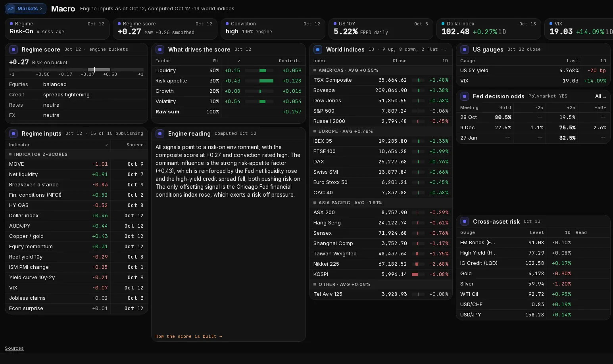613x364 pixels.
Task: Open the Dollar index summary card
Action: click(x=489, y=29)
